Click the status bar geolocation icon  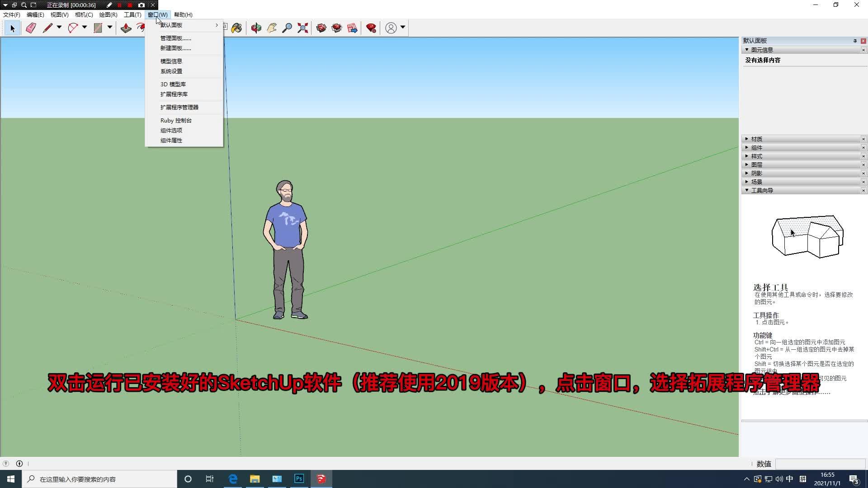[6, 464]
